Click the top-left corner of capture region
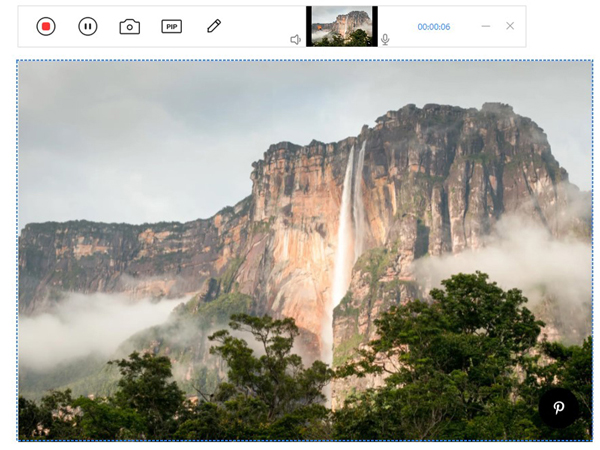600x450 pixels. [x=18, y=61]
